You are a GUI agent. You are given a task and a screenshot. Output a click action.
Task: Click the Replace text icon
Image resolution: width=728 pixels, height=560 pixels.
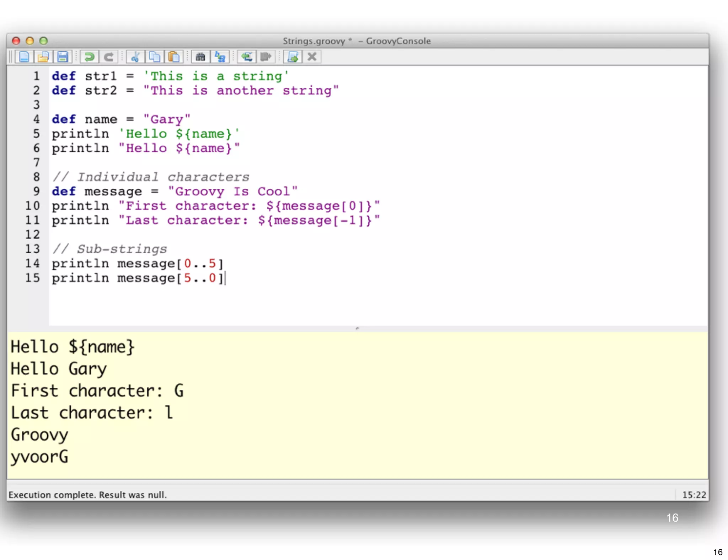[220, 57]
